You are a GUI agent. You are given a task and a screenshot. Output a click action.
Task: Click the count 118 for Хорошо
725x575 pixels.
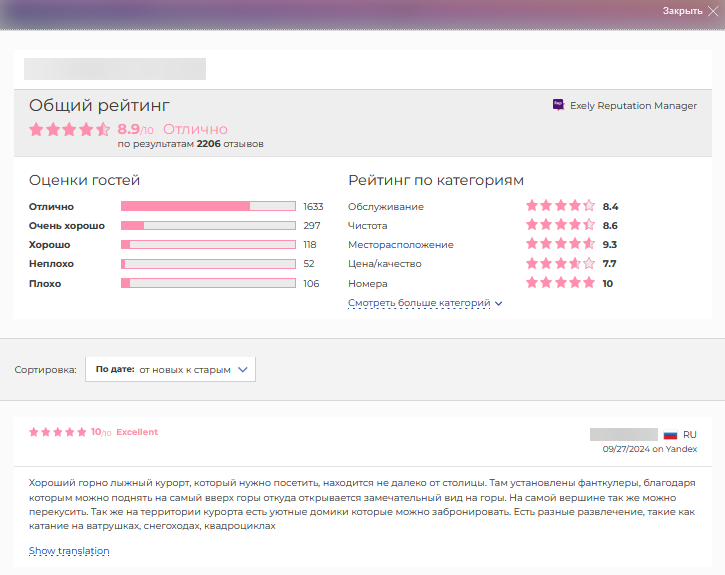pos(310,245)
